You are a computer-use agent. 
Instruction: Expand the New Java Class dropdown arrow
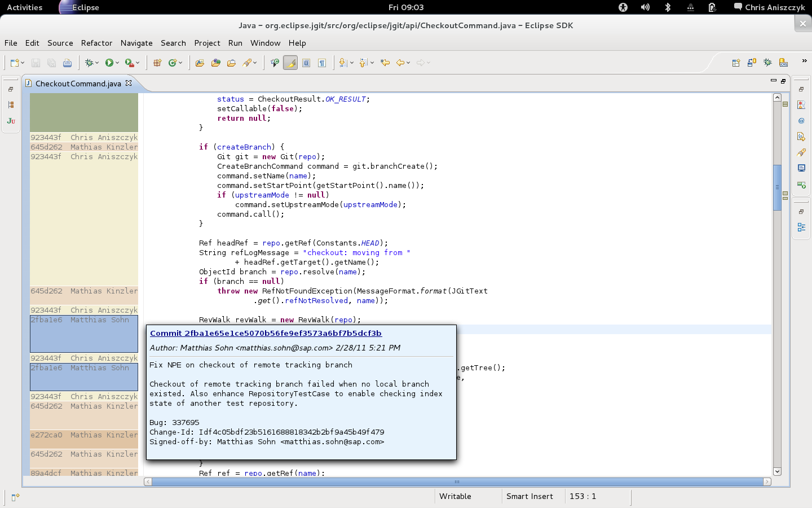[x=180, y=63]
